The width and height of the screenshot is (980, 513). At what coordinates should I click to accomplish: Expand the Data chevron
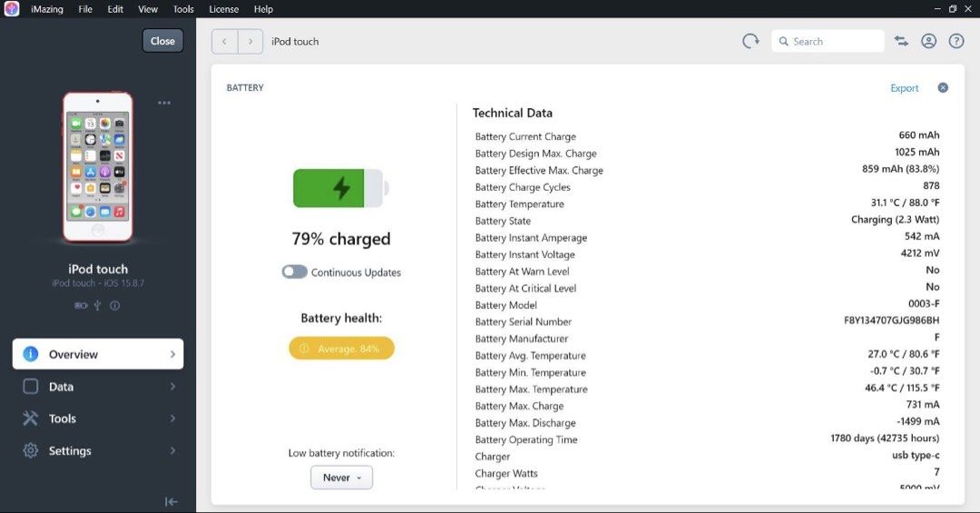tap(172, 387)
